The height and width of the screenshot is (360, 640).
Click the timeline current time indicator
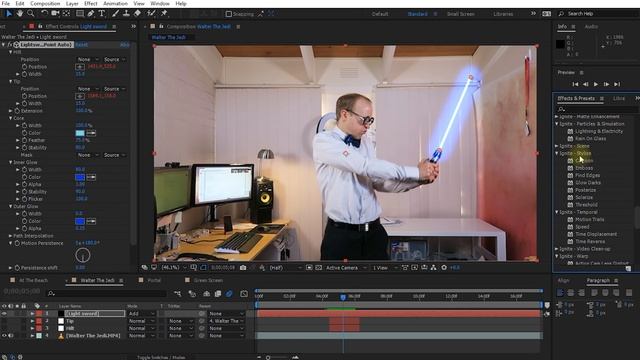(343, 298)
